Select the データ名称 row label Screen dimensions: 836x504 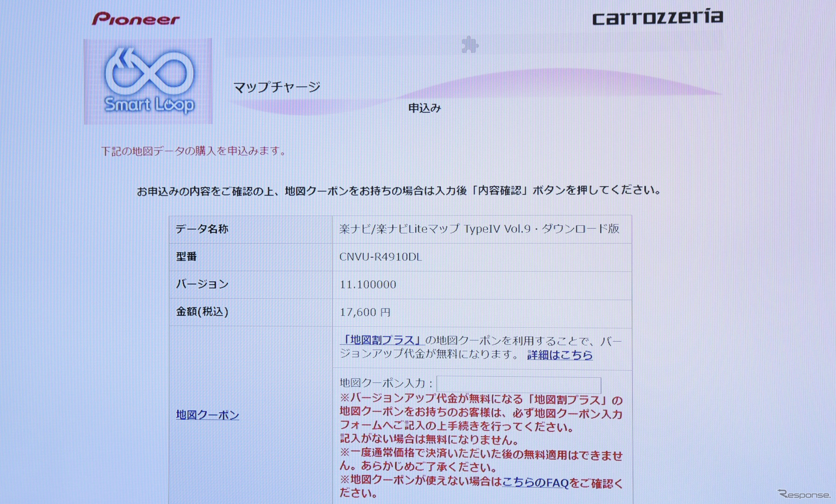[x=202, y=229]
